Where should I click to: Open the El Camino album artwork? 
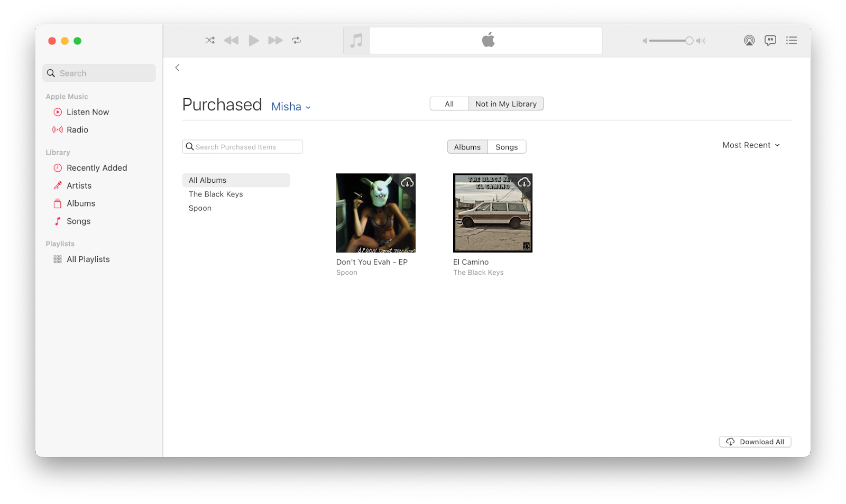click(493, 213)
